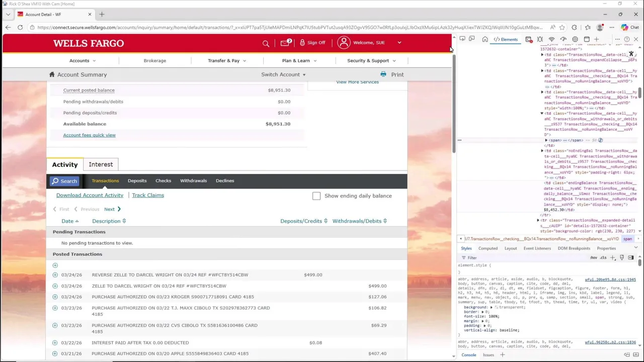Click the favorites star icon in address bar
644x362 pixels.
click(x=562, y=28)
